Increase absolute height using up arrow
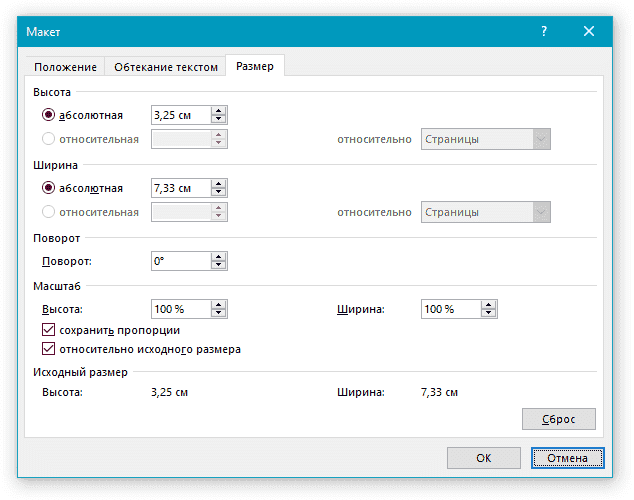634x500 pixels. 219,111
